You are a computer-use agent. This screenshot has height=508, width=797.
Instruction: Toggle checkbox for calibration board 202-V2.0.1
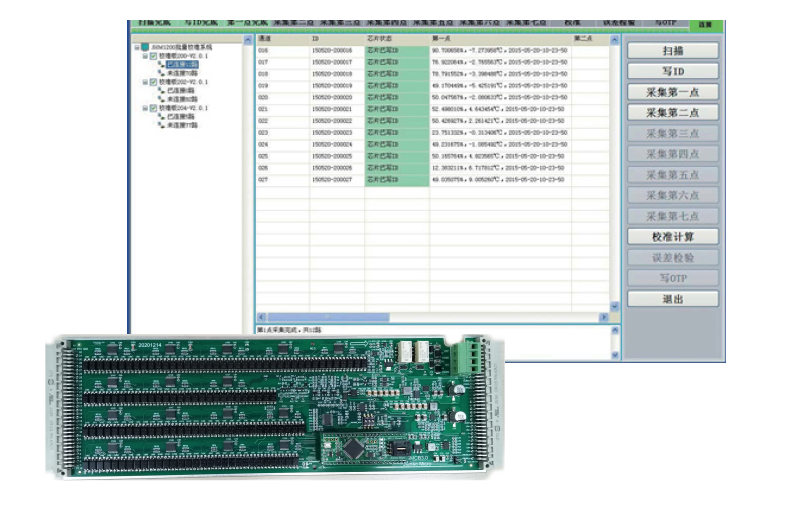153,82
